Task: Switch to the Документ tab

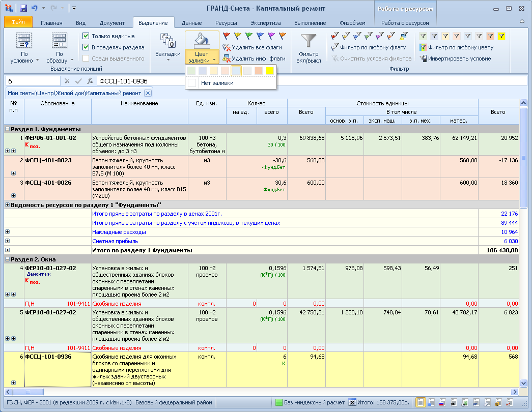Action: (112, 23)
